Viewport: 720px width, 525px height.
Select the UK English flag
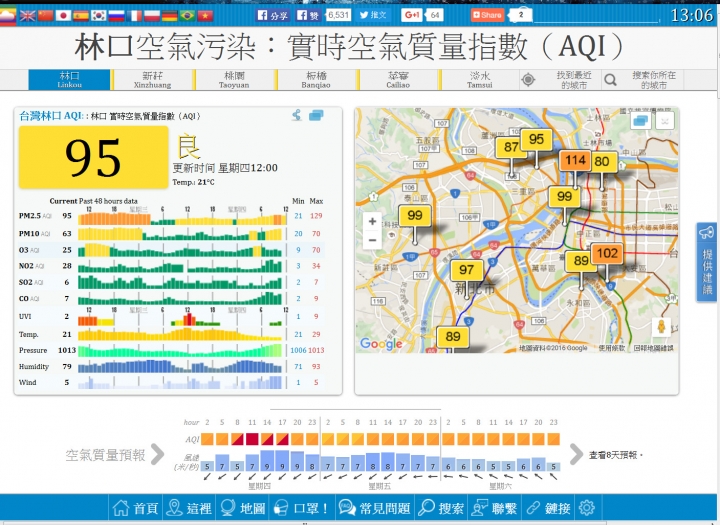point(28,16)
